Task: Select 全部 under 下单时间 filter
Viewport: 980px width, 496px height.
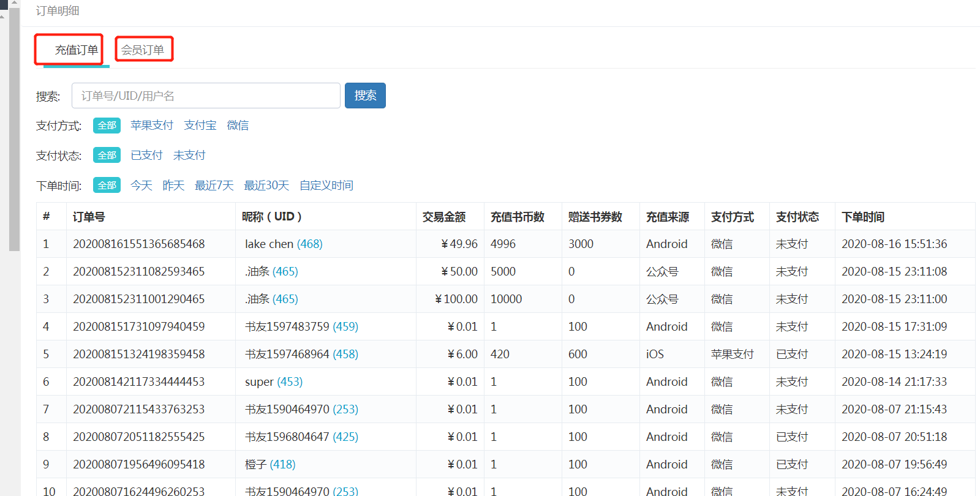Action: click(x=107, y=186)
